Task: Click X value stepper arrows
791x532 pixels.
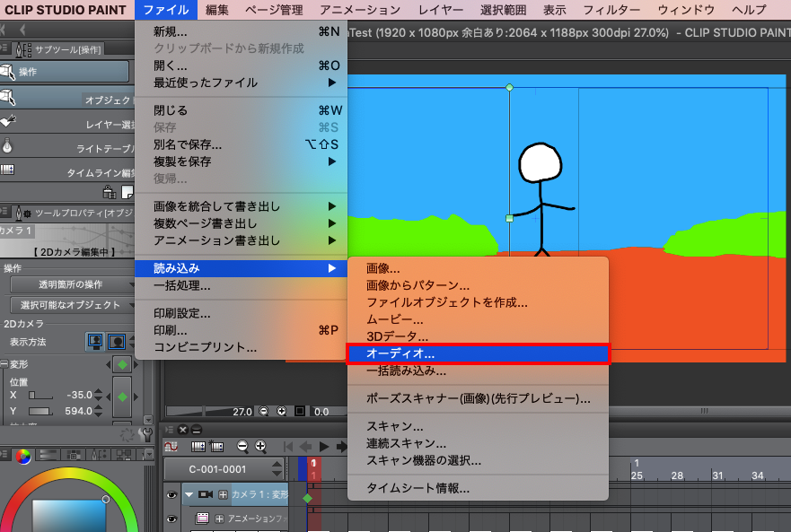Action: (99, 395)
